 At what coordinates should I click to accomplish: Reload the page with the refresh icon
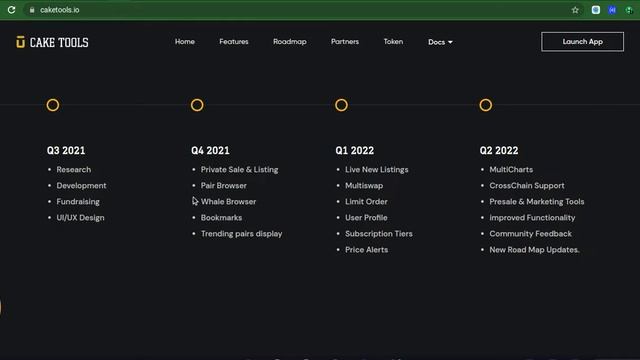(11, 10)
